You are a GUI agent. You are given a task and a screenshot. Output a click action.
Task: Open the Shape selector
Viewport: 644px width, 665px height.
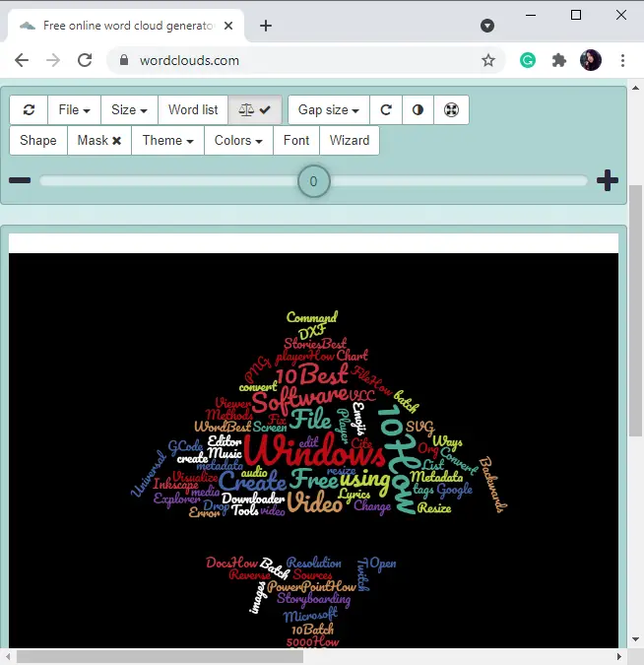[x=38, y=140]
